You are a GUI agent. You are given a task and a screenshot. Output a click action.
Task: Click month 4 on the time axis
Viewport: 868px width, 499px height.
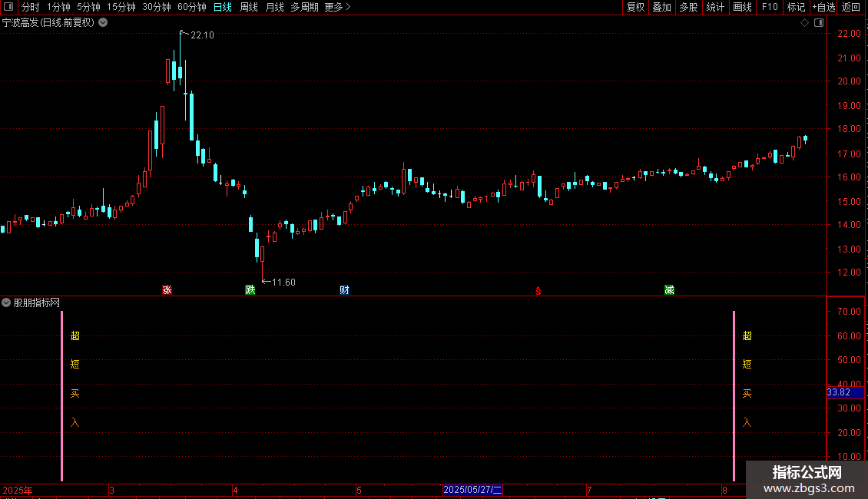coord(235,490)
